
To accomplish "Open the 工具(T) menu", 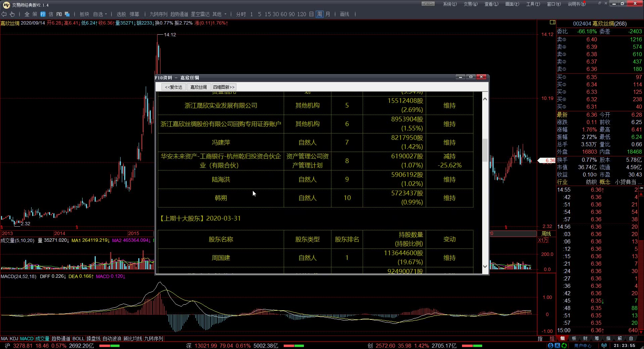I will pos(533,4).
